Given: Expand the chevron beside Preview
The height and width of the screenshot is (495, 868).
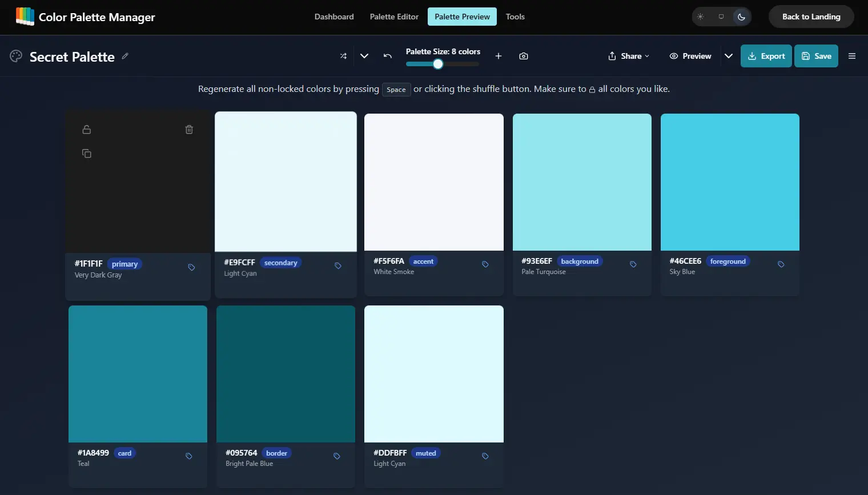Looking at the screenshot, I should click(729, 56).
